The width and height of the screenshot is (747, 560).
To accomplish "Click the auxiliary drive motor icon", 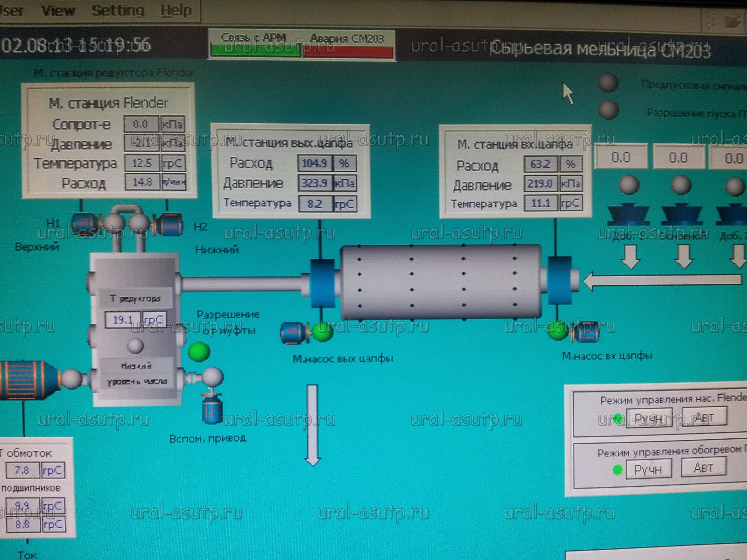I will click(x=211, y=409).
